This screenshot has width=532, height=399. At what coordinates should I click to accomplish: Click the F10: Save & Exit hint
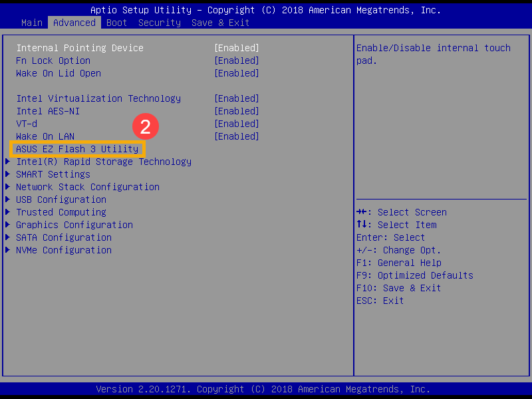398,288
